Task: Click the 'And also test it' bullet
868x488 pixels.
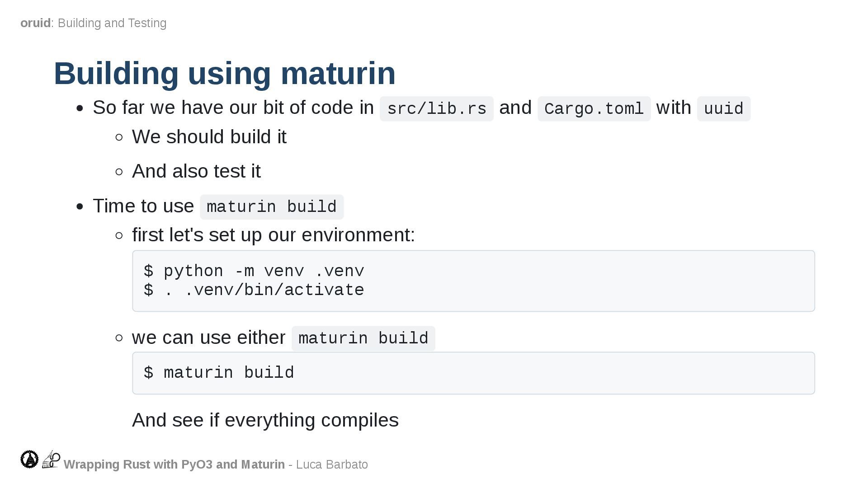Action: click(x=196, y=171)
